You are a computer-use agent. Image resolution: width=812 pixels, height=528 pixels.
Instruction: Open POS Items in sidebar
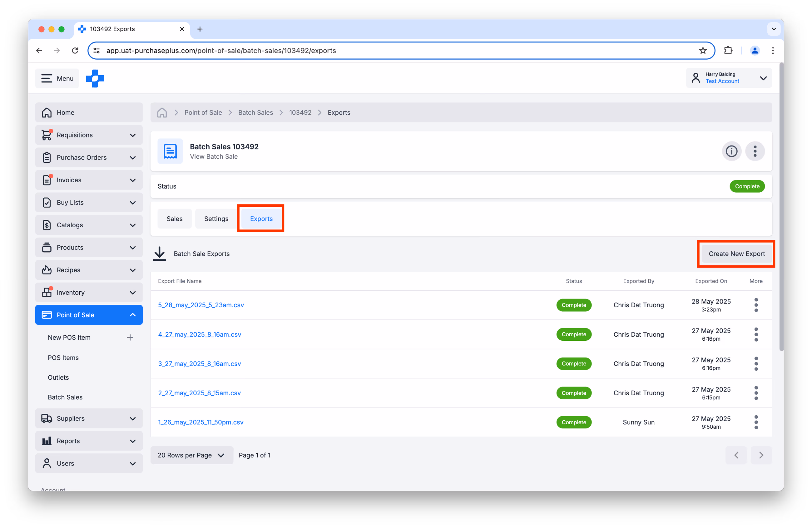[63, 358]
